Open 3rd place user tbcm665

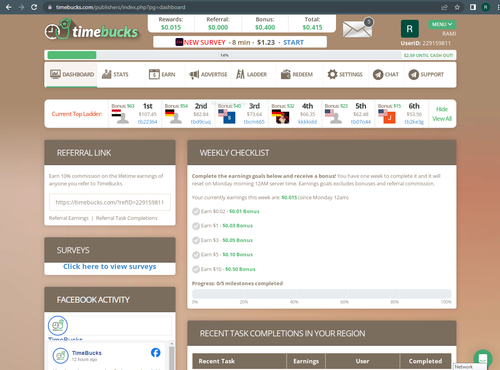(x=254, y=122)
